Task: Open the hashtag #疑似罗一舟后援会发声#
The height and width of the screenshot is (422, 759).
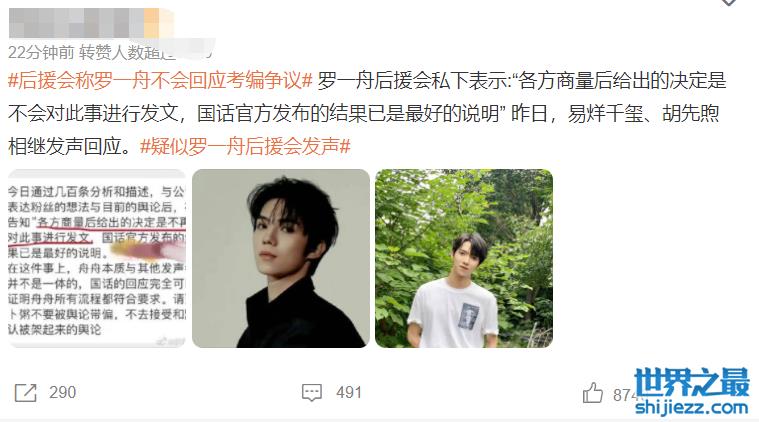Action: (245, 146)
